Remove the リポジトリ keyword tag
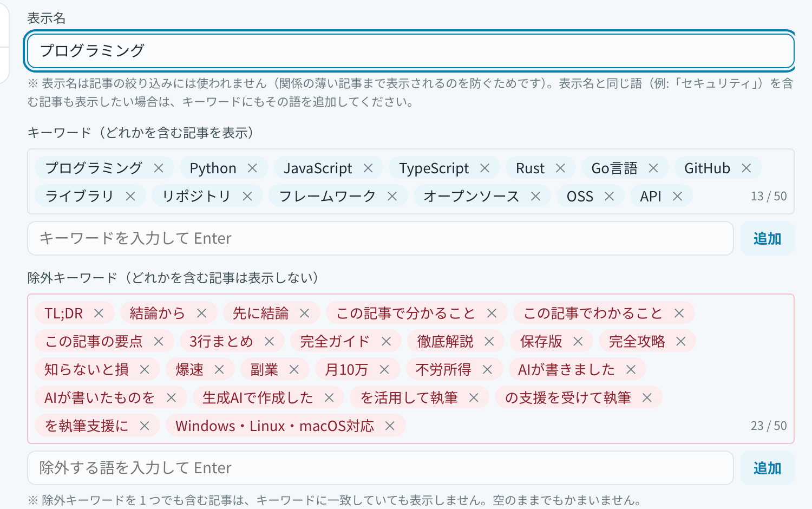The height and width of the screenshot is (509, 812). [x=247, y=196]
